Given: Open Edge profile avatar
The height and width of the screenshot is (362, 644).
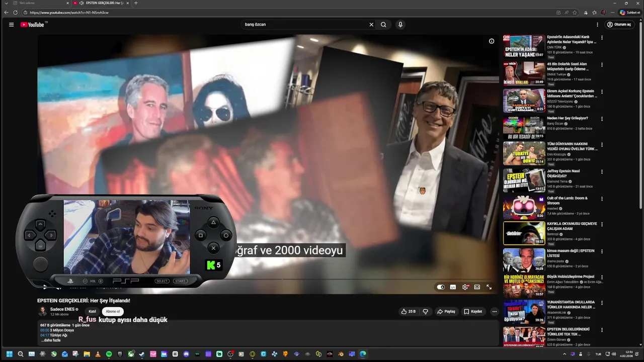Looking at the screenshot, I should pyautogui.click(x=603, y=13).
